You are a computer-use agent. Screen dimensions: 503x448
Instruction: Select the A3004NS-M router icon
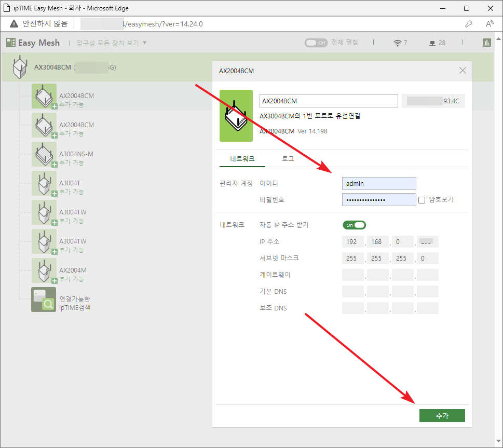pyautogui.click(x=44, y=154)
